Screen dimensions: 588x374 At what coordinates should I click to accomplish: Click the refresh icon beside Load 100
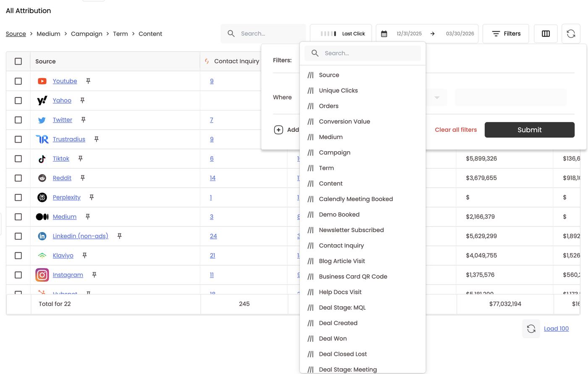(x=531, y=329)
